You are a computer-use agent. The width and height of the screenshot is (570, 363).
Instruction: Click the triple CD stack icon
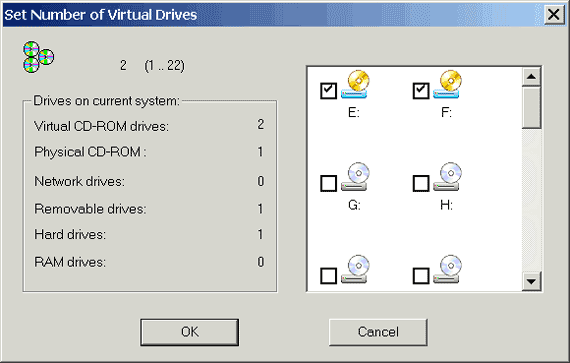point(39,57)
